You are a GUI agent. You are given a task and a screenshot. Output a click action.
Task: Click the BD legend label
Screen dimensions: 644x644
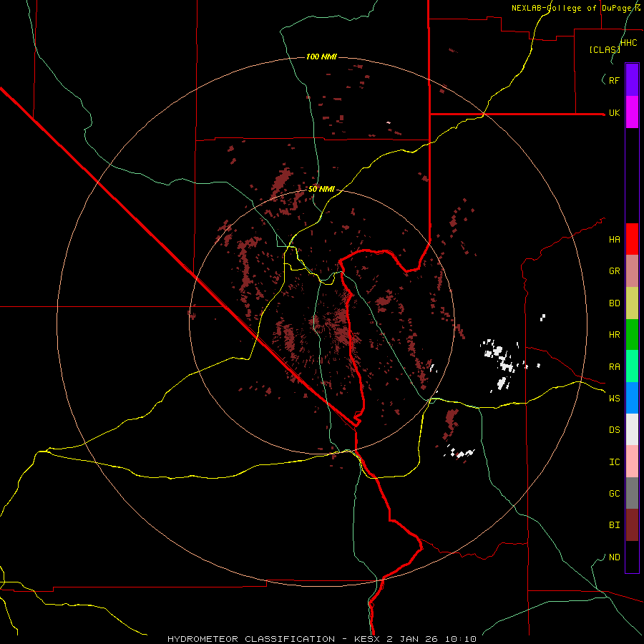tap(614, 303)
